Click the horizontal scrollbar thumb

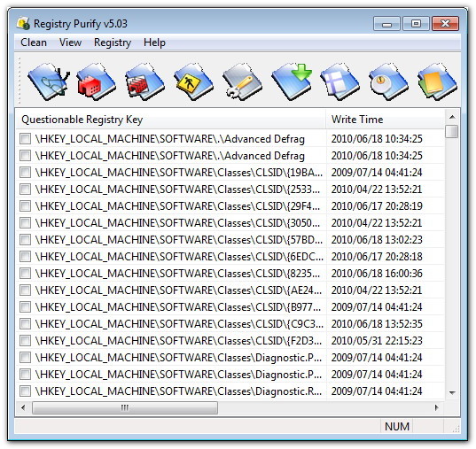click(125, 407)
